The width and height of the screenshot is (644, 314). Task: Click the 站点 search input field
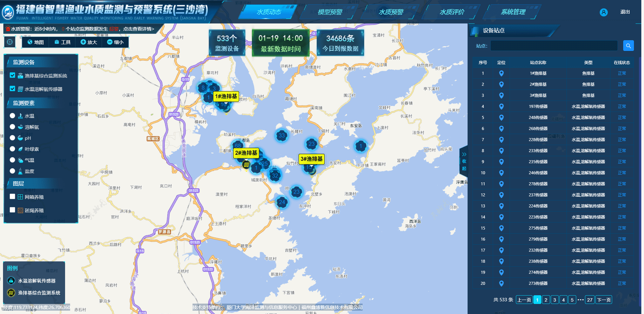tap(554, 46)
